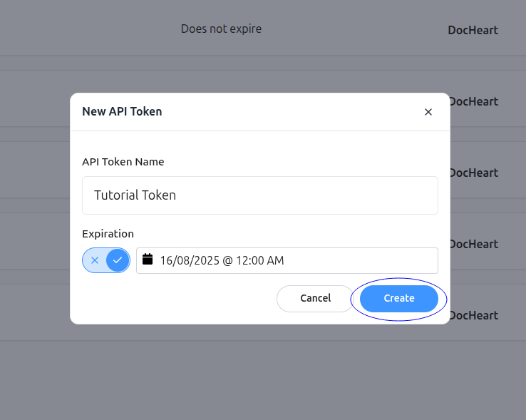This screenshot has width=526, height=420.
Task: Select DocHeart in the second table row
Action: 475,101
